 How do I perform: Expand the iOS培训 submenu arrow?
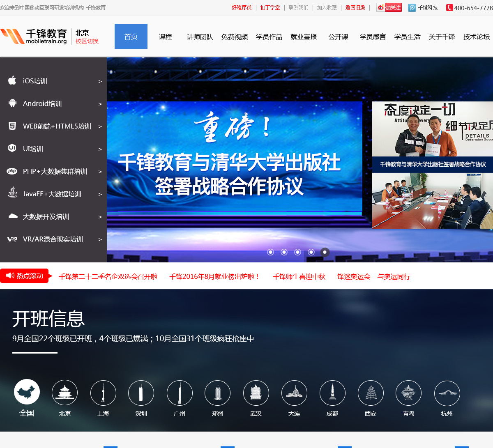click(100, 81)
